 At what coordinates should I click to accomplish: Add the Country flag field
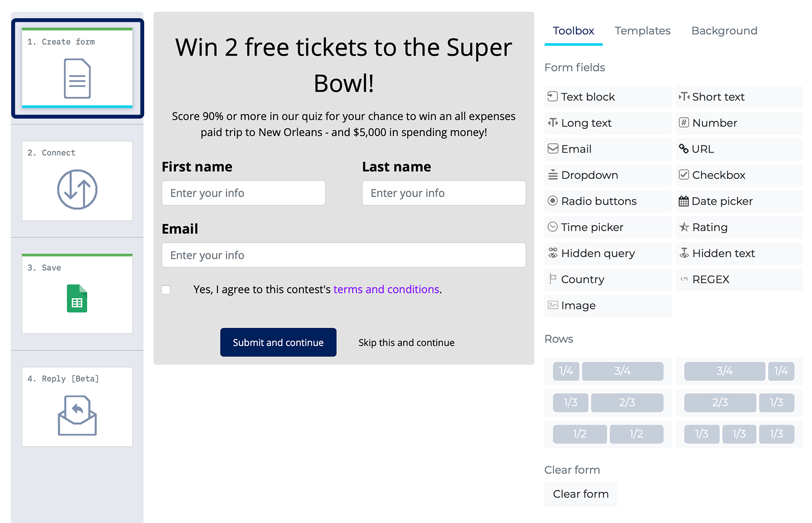[x=608, y=279]
